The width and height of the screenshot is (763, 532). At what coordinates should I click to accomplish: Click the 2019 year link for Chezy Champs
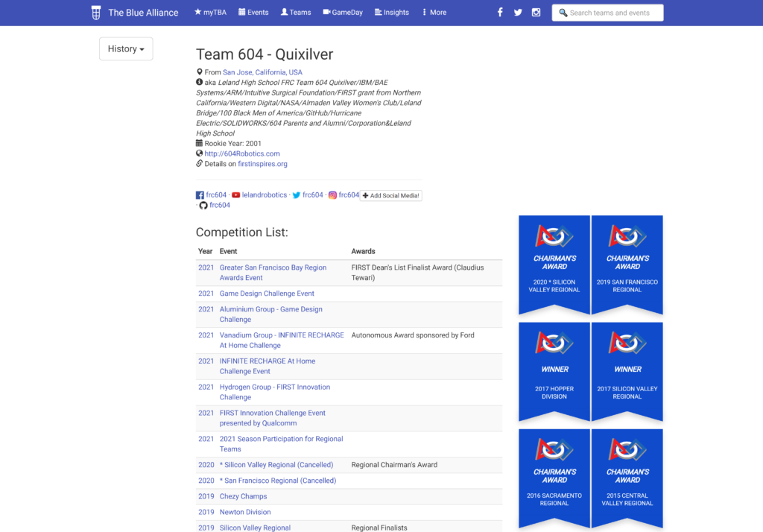tap(206, 496)
